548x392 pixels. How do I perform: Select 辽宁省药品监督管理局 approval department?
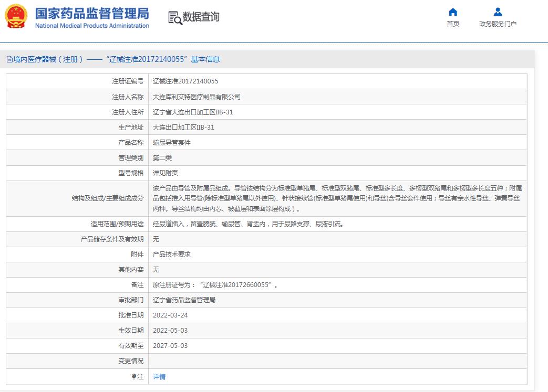coord(184,300)
